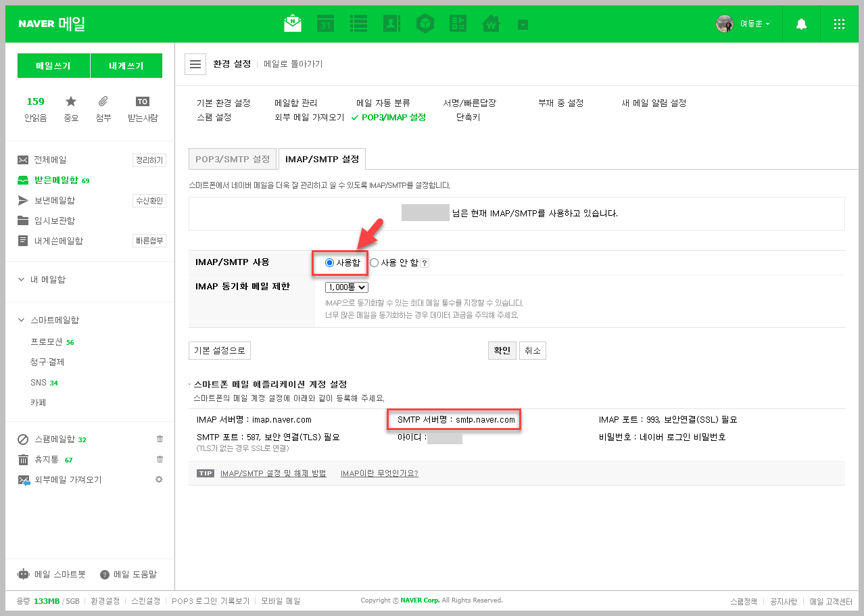Open 메일 자동 분류 settings menu
The height and width of the screenshot is (616, 864).
point(383,103)
